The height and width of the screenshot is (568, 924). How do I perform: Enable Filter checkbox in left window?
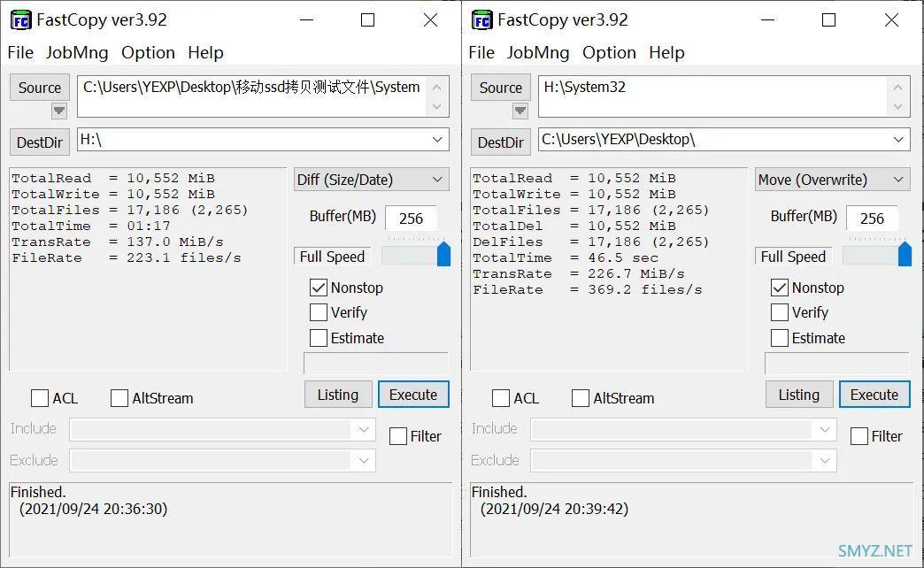pyautogui.click(x=397, y=436)
